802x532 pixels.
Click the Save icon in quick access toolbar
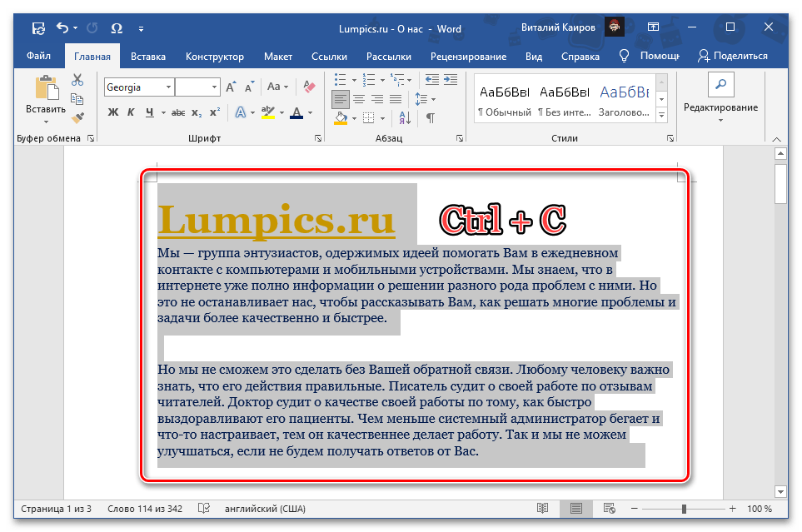[x=38, y=28]
